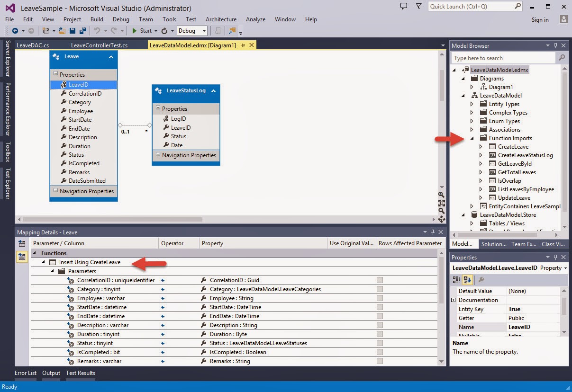Click the Categorized view icon in Properties
This screenshot has height=392, width=572.
click(456, 279)
